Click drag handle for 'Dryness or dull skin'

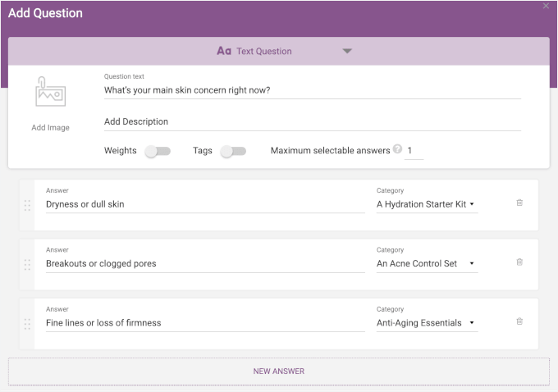(x=27, y=205)
